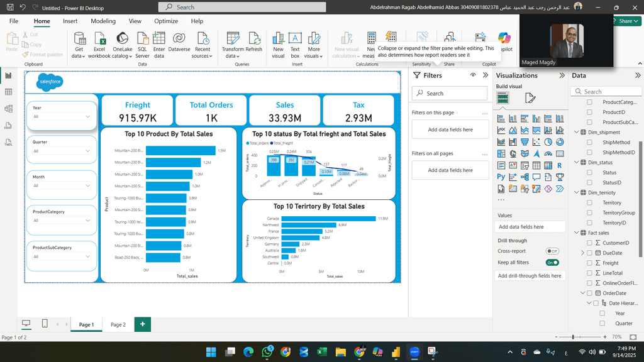Collapse the Dim_status table
The image size is (644, 362).
tap(576, 162)
